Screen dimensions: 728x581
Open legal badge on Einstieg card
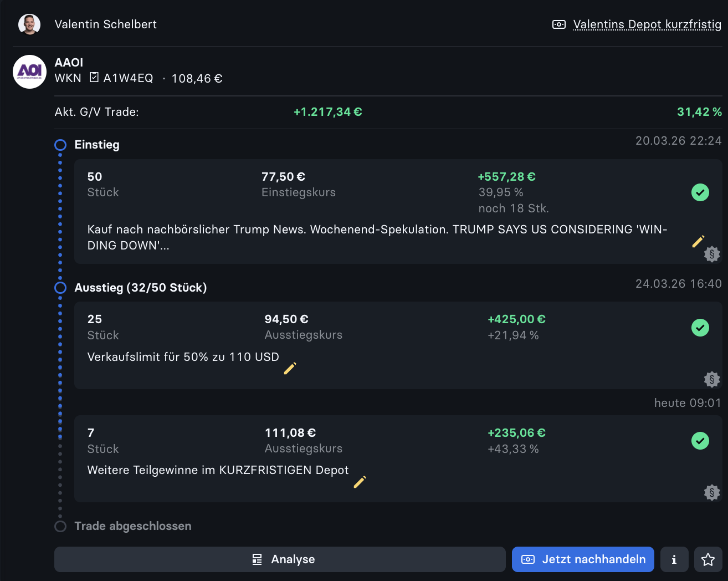[x=711, y=254]
